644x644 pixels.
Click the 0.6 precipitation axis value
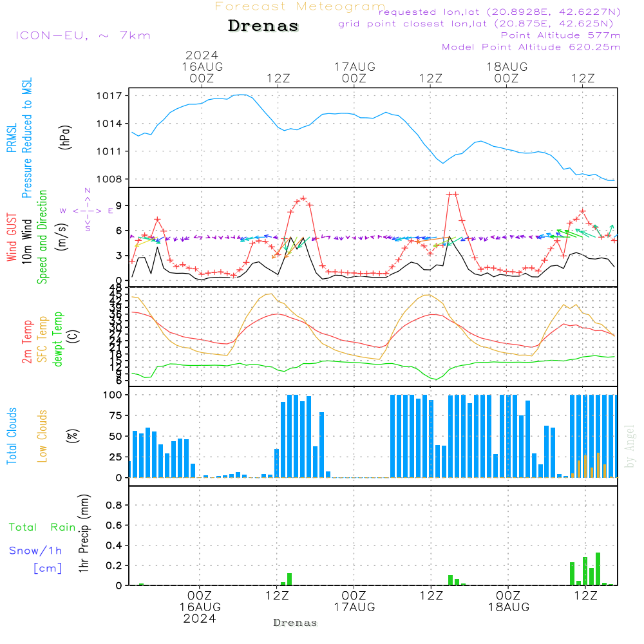point(114,526)
